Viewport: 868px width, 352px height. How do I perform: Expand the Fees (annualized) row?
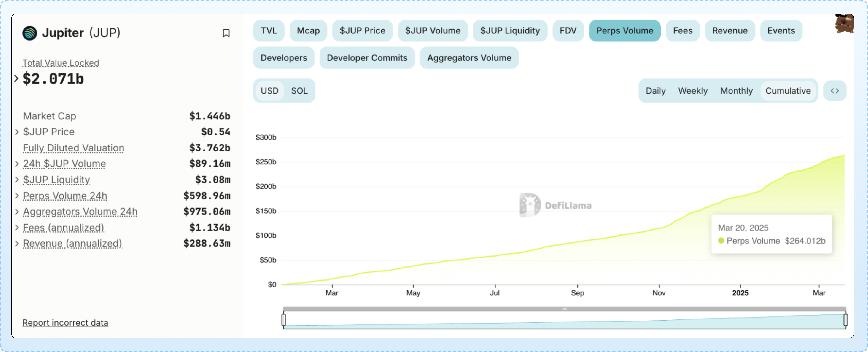pyautogui.click(x=17, y=228)
